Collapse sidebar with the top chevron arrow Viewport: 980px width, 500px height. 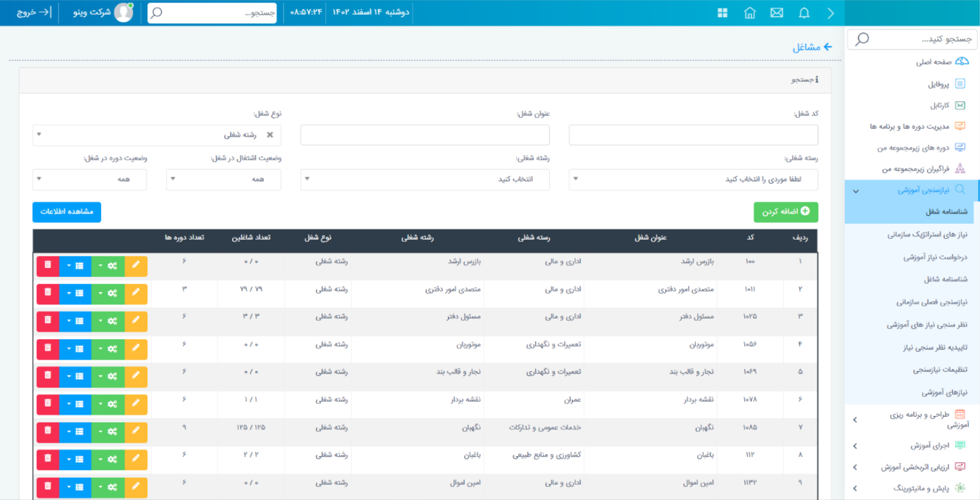[831, 13]
